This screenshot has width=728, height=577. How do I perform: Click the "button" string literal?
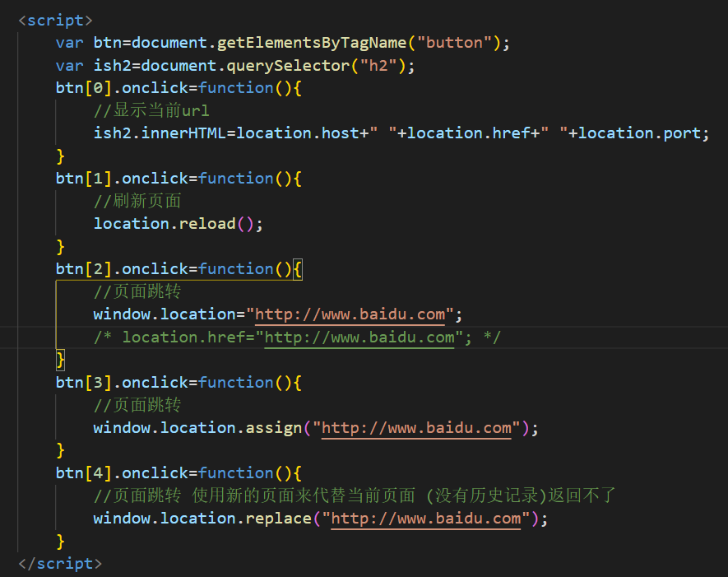(x=455, y=43)
